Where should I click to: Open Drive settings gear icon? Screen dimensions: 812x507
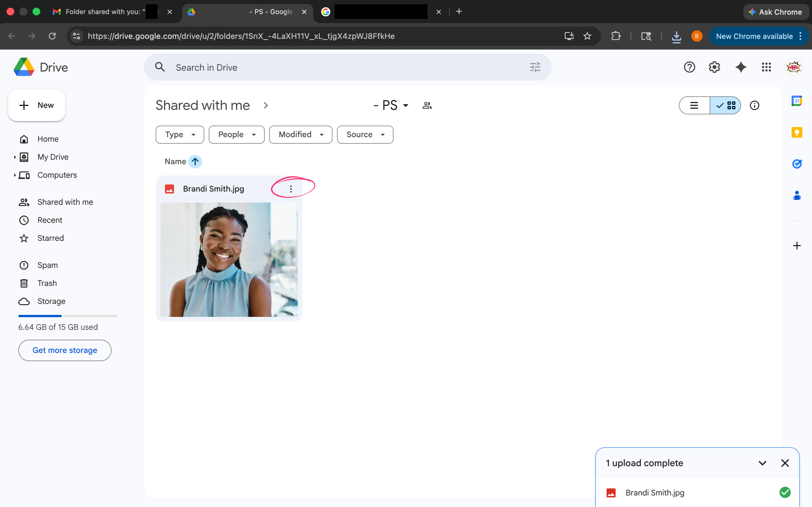pos(714,67)
